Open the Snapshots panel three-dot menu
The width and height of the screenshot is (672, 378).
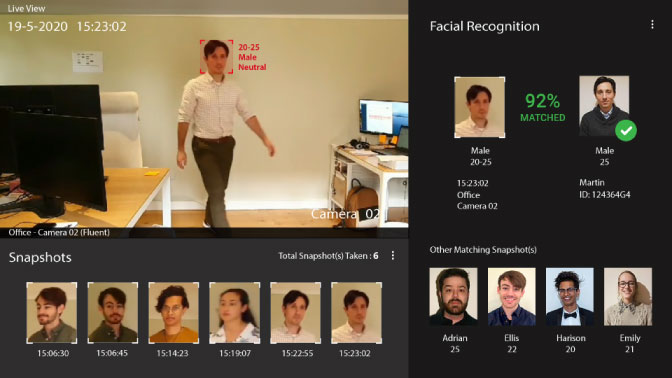pos(393,255)
